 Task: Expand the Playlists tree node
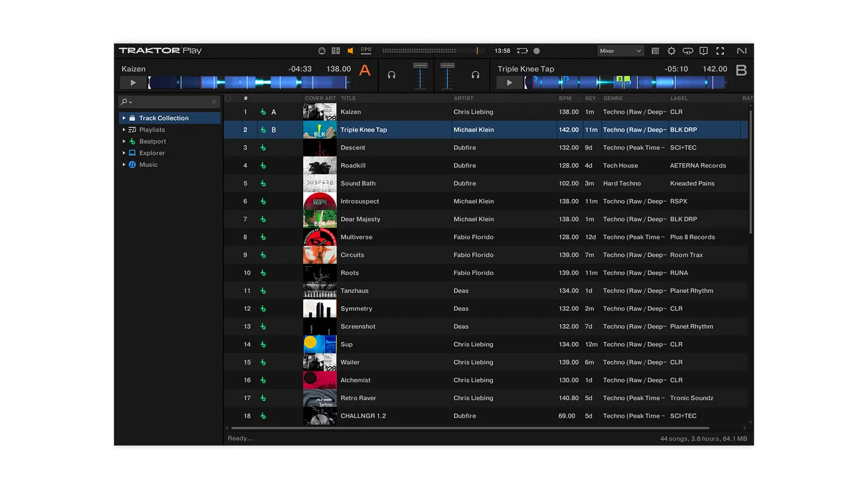tap(124, 130)
